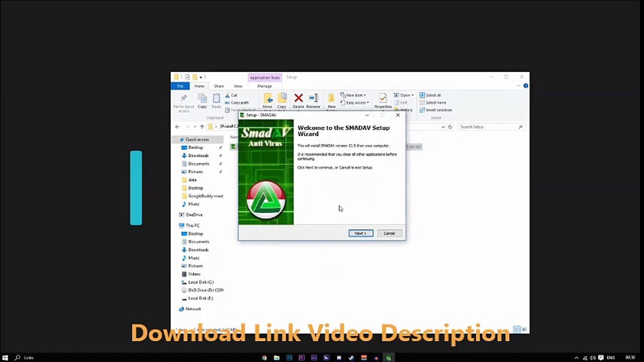Click Invert selection in the ribbon

[x=435, y=110]
